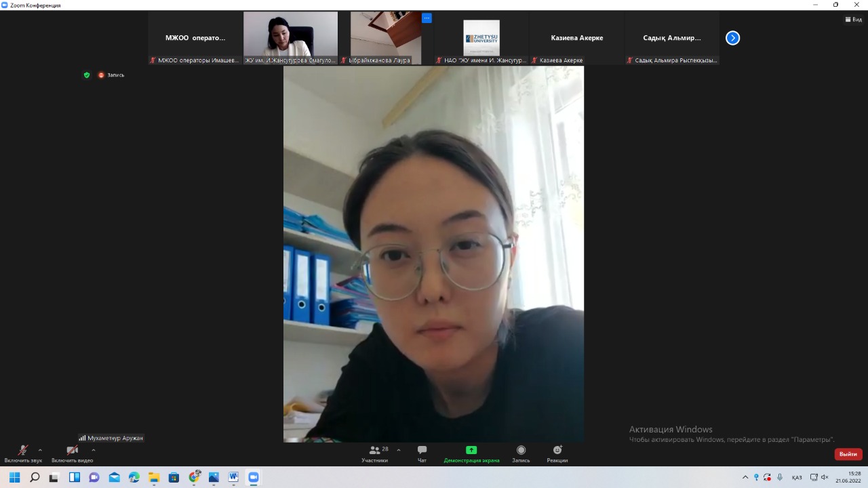This screenshot has height=488, width=868.
Task: Open the Вид view menu
Action: coord(852,20)
